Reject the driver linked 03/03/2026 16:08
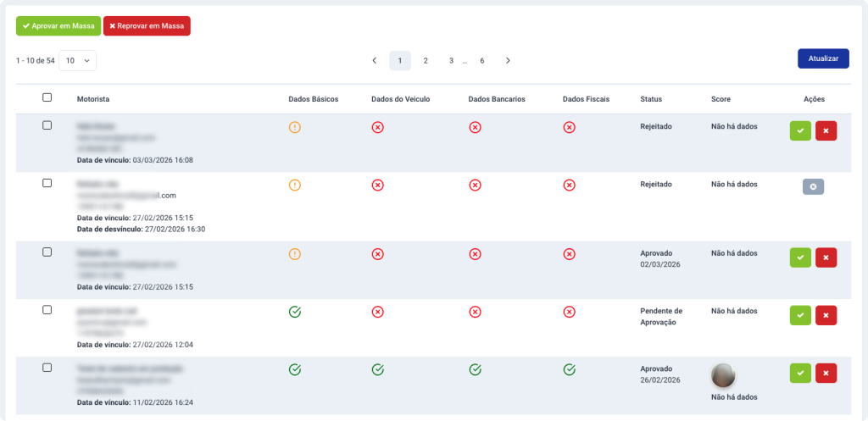 [826, 131]
